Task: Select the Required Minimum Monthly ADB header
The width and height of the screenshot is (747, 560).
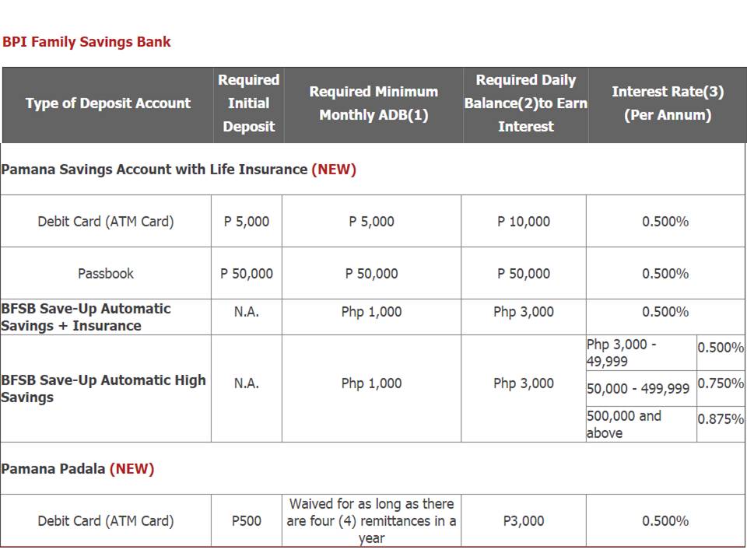Action: click(x=373, y=103)
